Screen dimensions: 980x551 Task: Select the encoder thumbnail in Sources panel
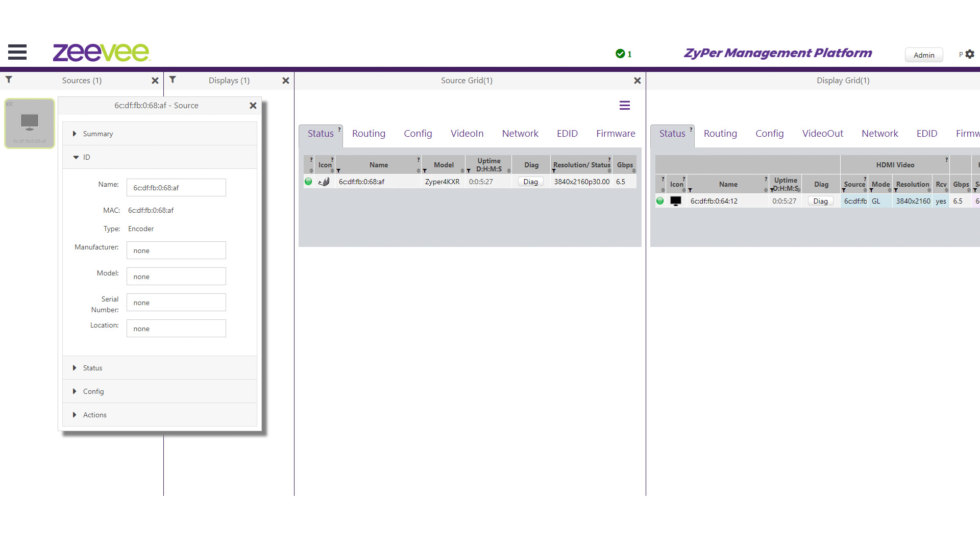(30, 123)
